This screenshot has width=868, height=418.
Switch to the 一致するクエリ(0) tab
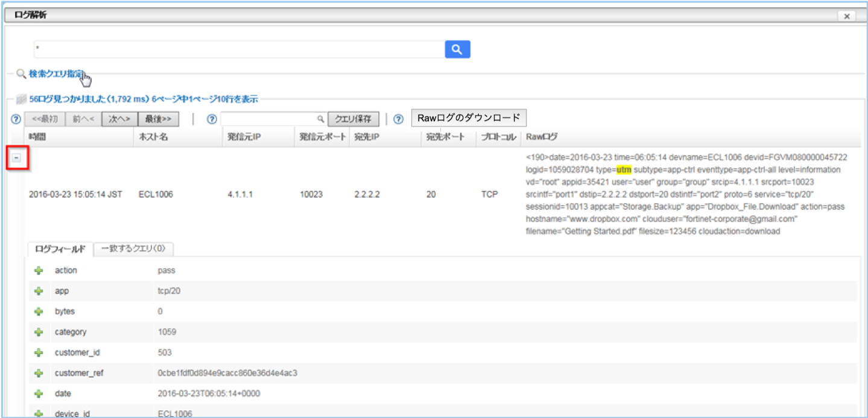134,249
